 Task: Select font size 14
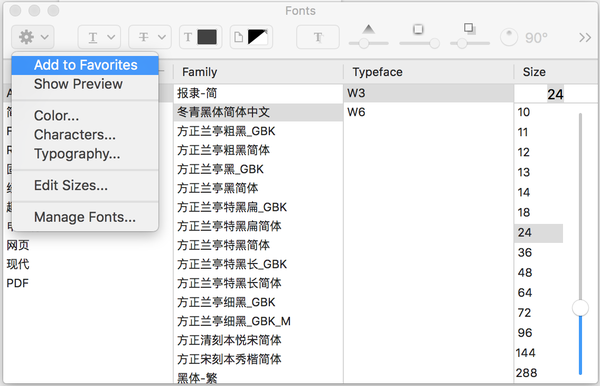[x=539, y=192]
